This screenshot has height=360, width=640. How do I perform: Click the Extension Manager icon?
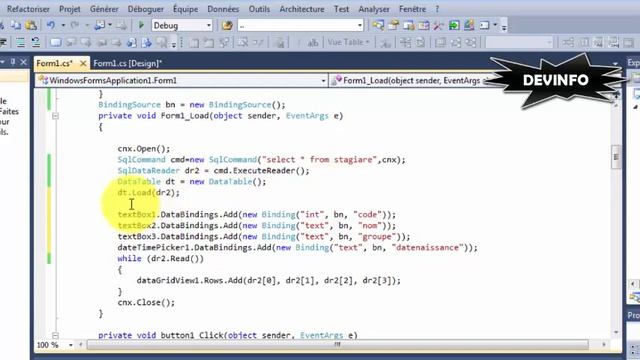pos(469,25)
